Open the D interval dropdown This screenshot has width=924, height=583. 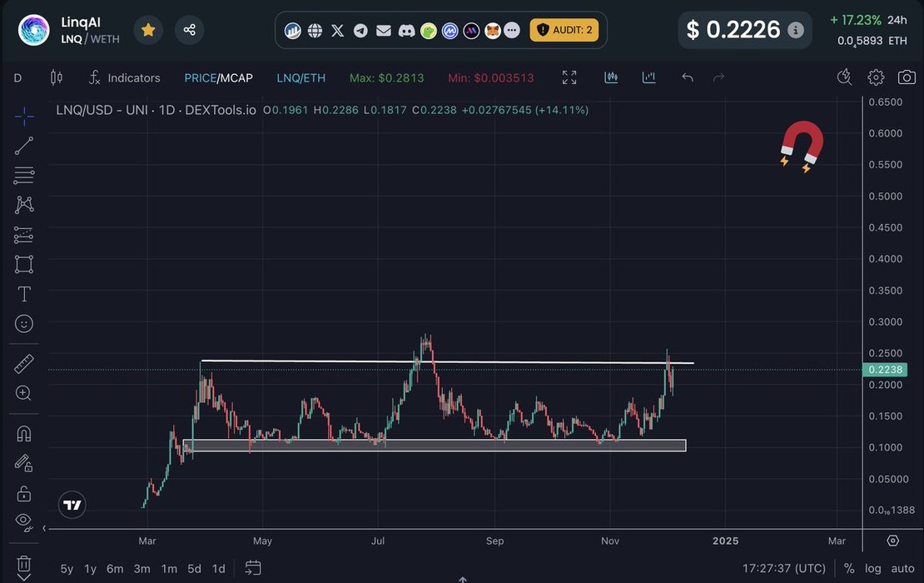click(x=17, y=77)
